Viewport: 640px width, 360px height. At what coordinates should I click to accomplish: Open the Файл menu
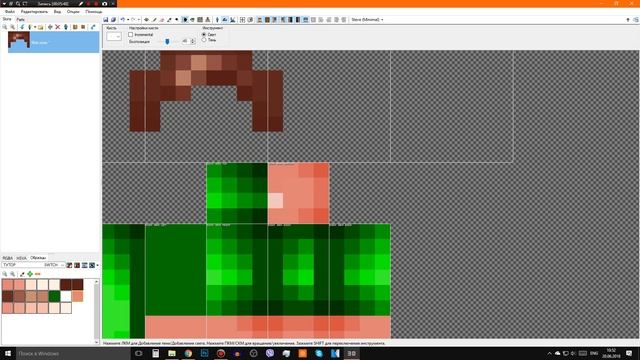(x=10, y=11)
